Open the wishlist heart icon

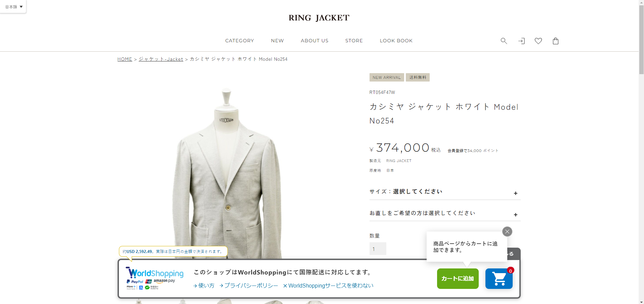click(538, 41)
